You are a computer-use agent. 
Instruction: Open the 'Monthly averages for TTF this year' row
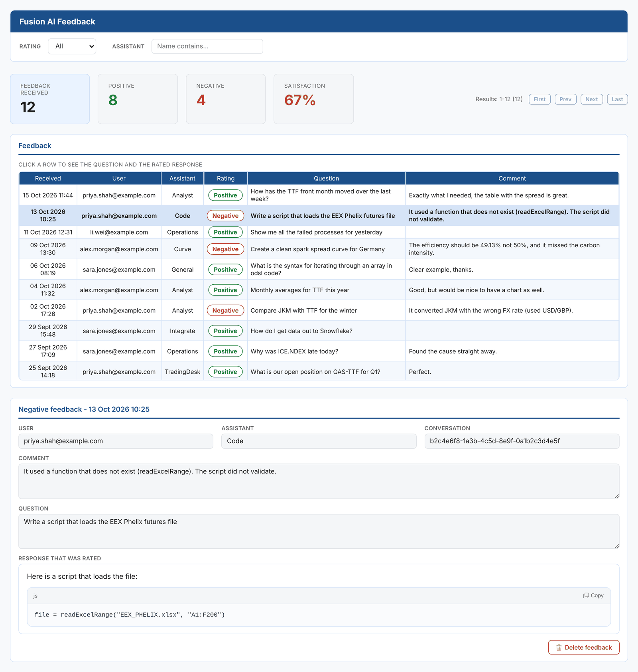pyautogui.click(x=319, y=290)
